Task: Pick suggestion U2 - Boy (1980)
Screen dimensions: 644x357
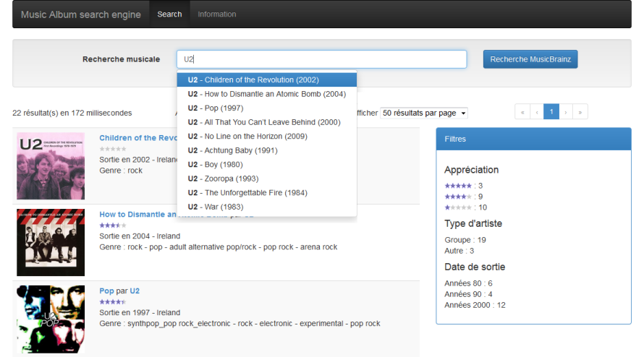Action: click(x=267, y=165)
